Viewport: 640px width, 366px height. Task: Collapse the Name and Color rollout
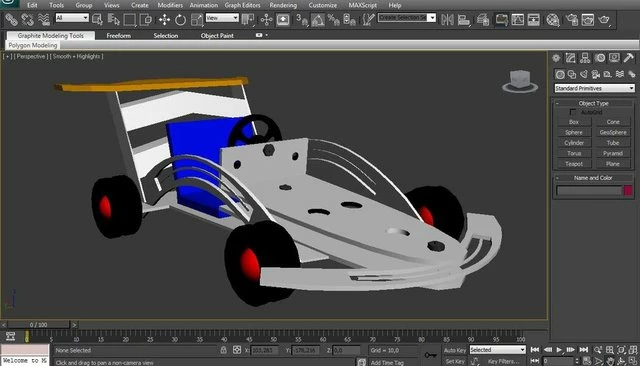[x=593, y=178]
